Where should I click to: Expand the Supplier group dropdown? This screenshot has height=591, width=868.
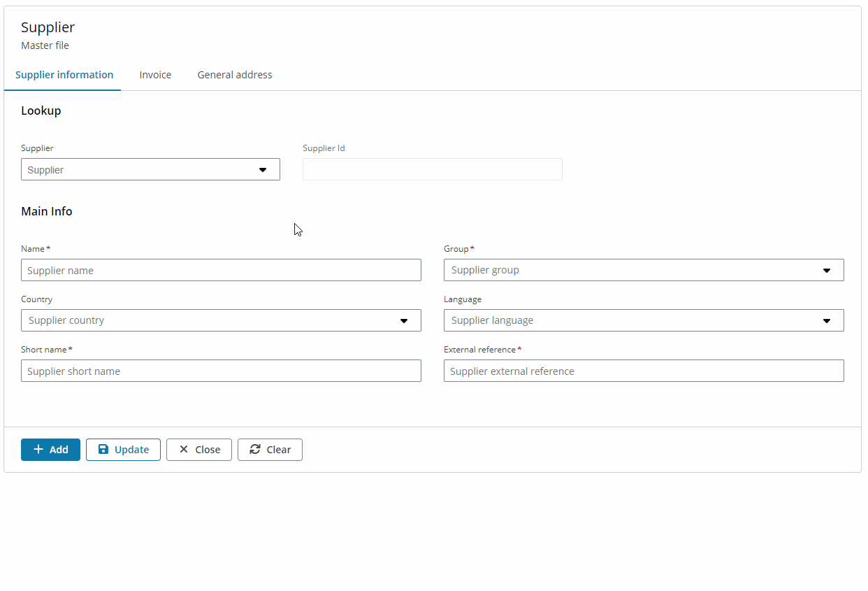(x=827, y=270)
